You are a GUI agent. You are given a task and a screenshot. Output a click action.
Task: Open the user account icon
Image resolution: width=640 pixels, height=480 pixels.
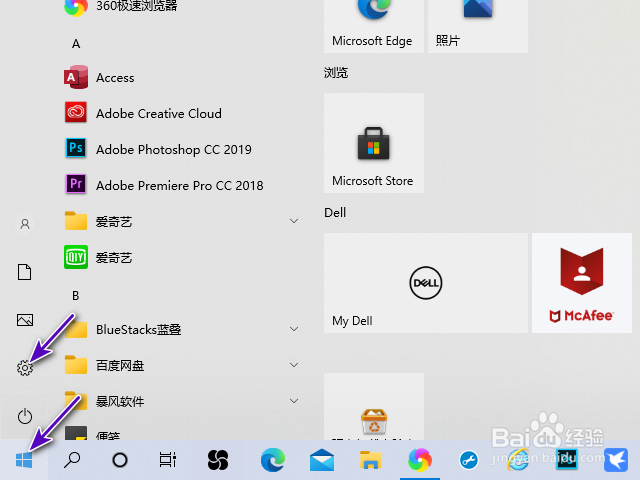click(x=24, y=224)
